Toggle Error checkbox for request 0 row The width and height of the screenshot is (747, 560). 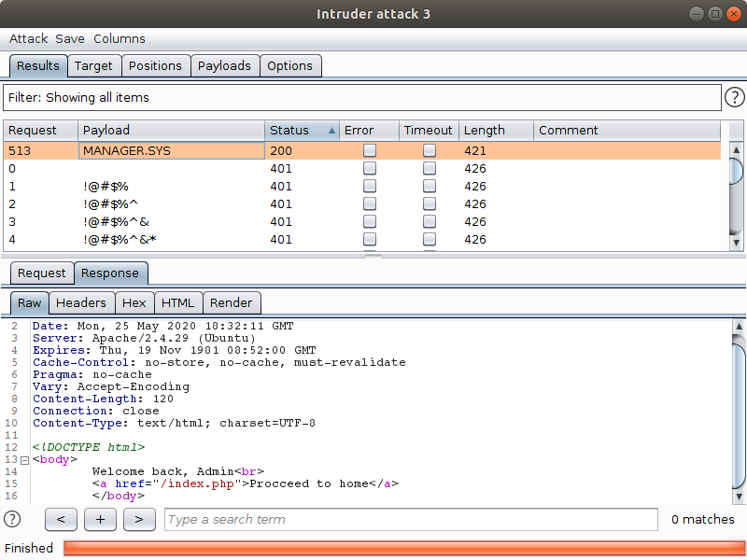[x=370, y=169]
